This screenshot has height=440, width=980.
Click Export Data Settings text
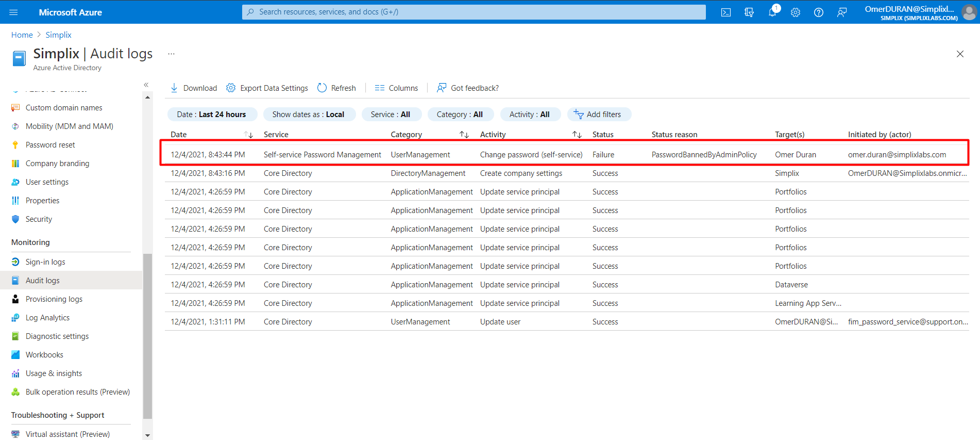click(274, 88)
